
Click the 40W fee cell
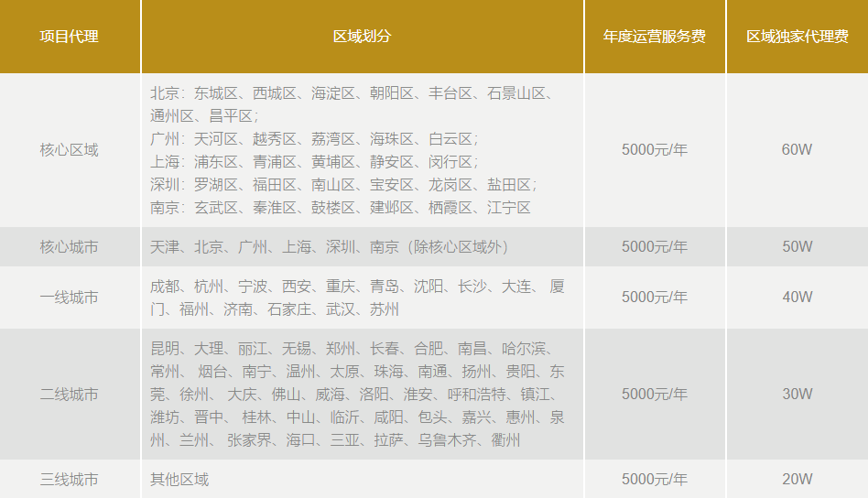coord(797,298)
